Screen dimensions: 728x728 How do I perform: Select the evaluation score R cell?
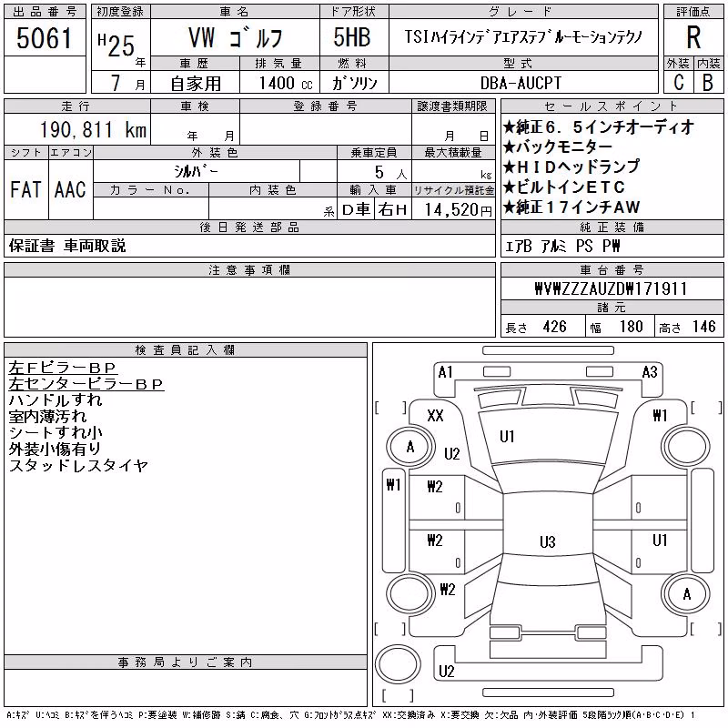click(693, 37)
